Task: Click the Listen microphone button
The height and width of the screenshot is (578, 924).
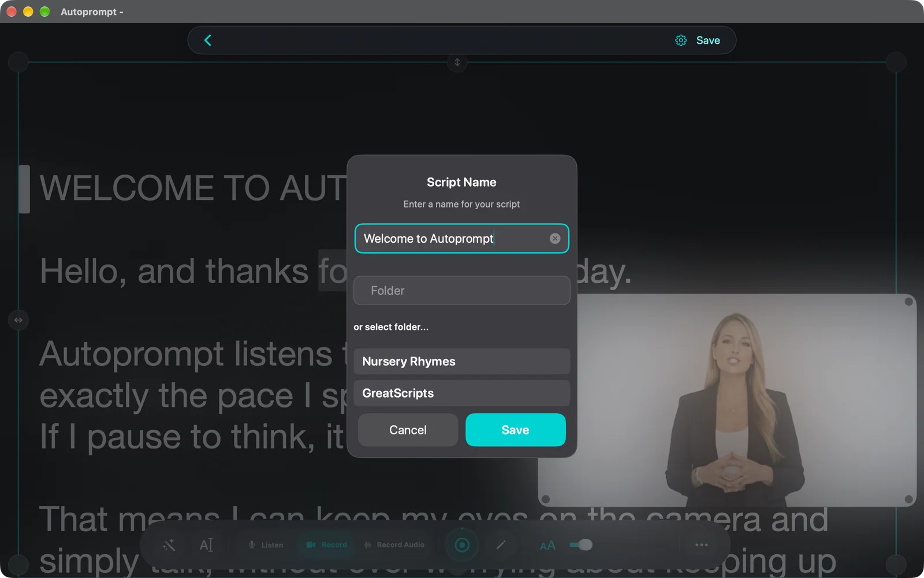Action: click(x=266, y=545)
